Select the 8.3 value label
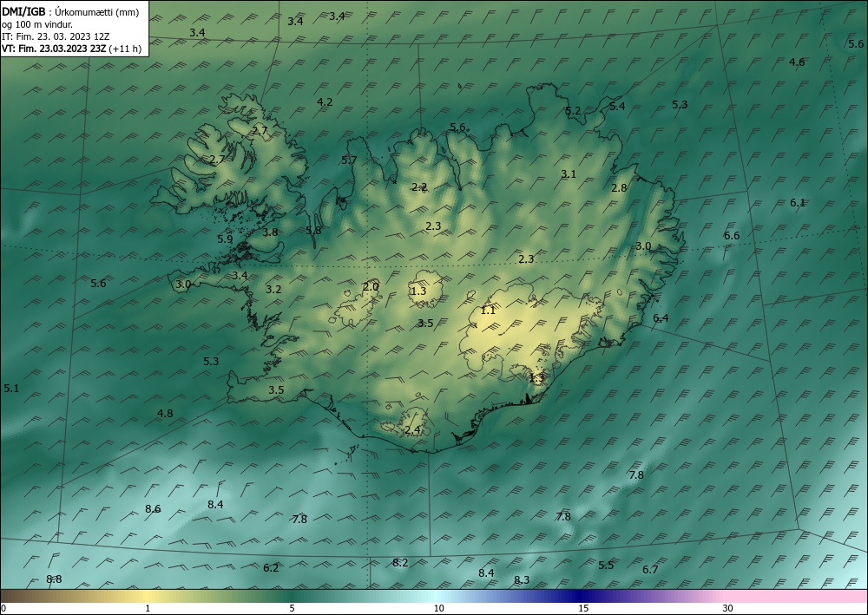This screenshot has height=615, width=868. 522,579
